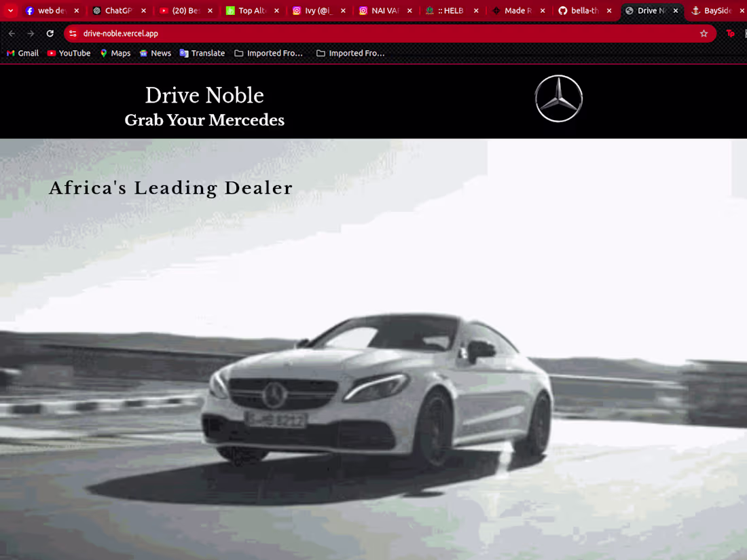Click the site information icon in the address bar
The image size is (747, 560).
[73, 33]
